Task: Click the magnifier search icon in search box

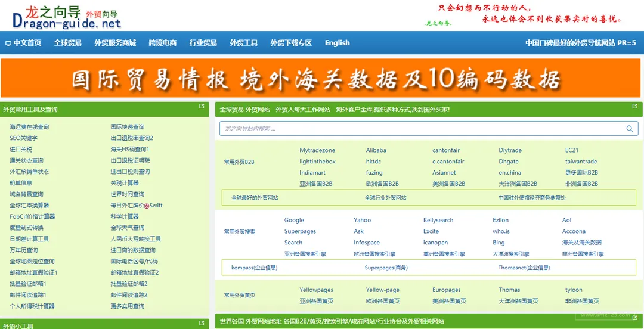Action: (630, 129)
